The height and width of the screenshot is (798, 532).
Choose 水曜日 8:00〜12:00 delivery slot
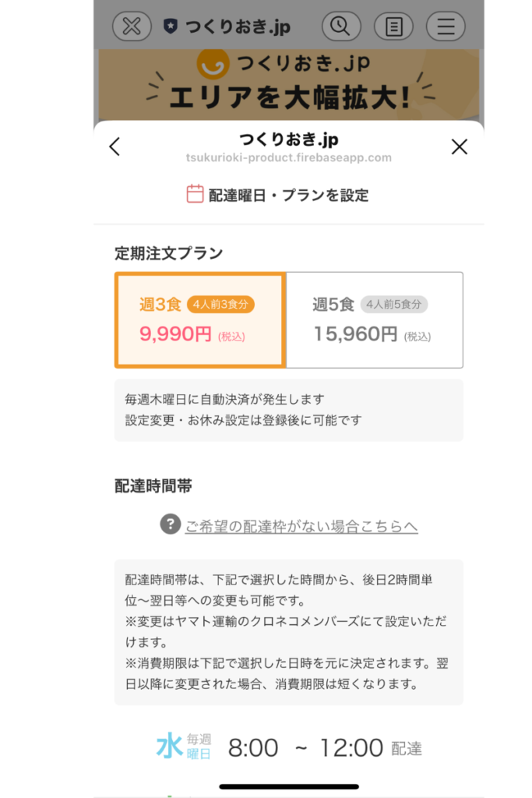289,747
